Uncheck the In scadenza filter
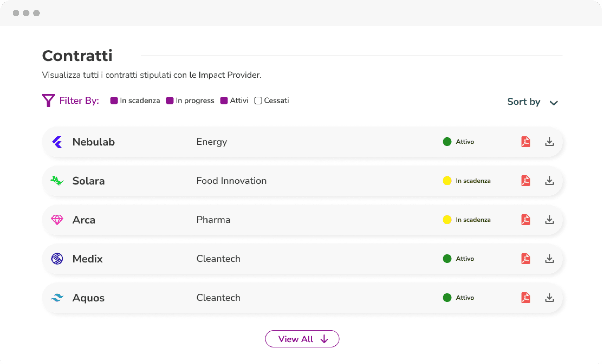This screenshot has width=602, height=364. pos(114,101)
